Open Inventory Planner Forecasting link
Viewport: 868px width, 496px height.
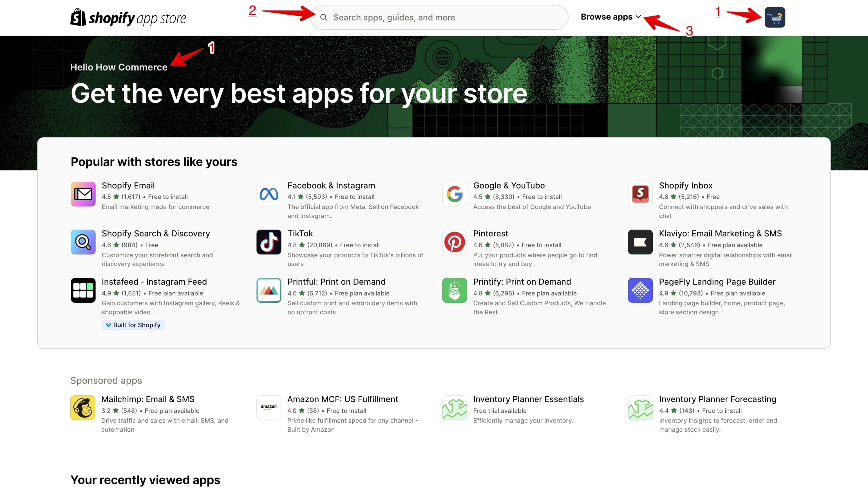[717, 399]
